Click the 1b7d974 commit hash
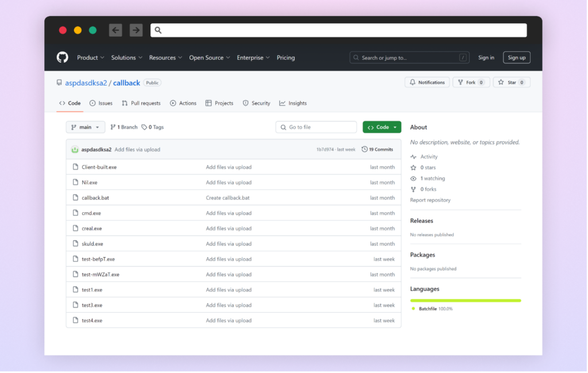588x373 pixels. click(325, 149)
